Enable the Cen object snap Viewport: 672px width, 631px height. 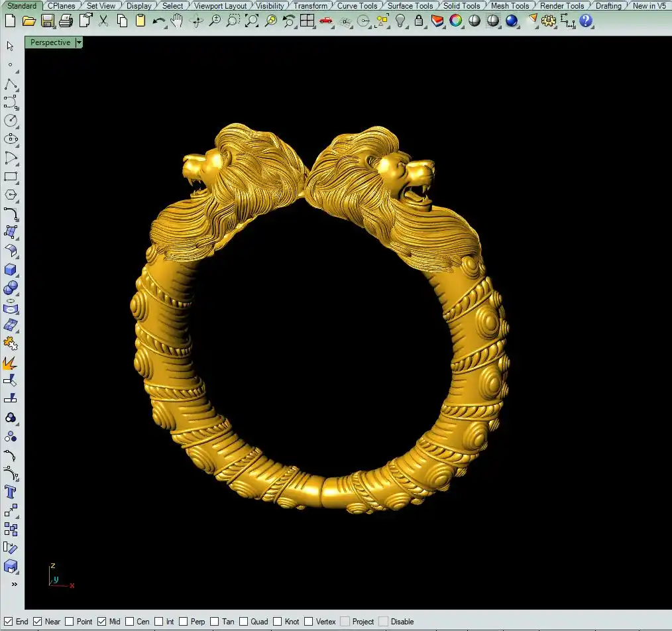(129, 622)
